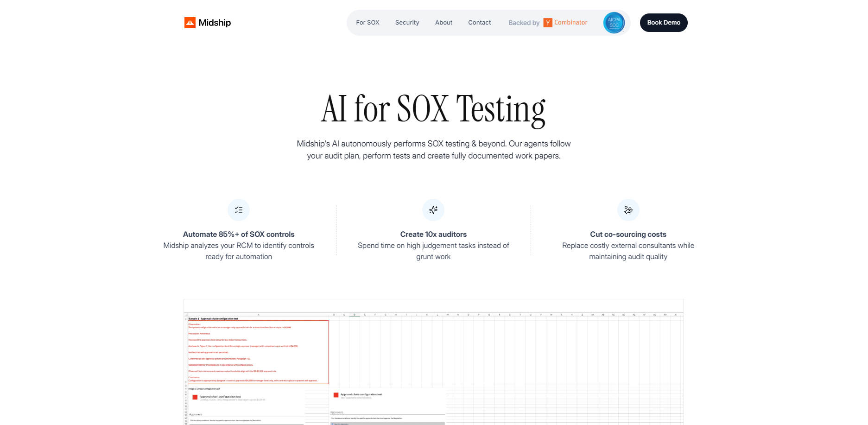This screenshot has width=868, height=425.
Task: Open the For SOX navigation item
Action: (x=367, y=23)
